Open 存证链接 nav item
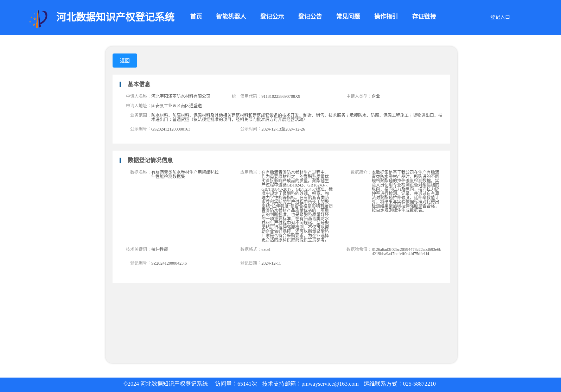The image size is (561, 392). coord(424,17)
